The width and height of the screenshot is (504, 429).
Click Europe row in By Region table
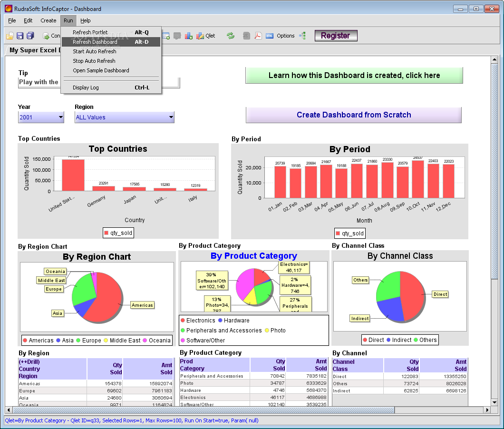click(x=96, y=391)
